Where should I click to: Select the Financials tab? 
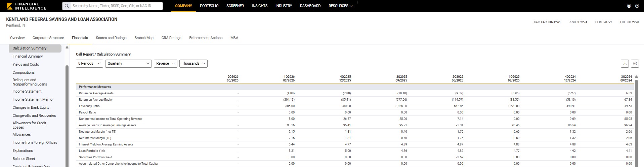coord(80,38)
